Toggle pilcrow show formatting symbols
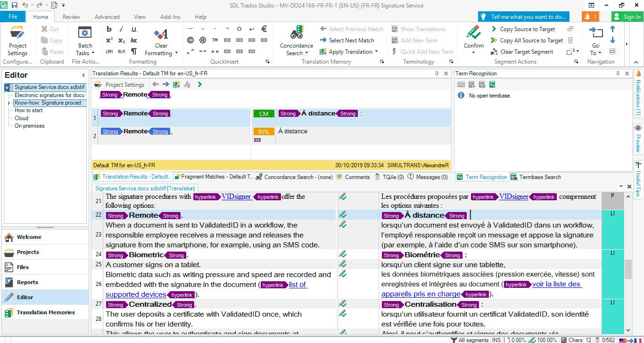This screenshot has width=644, height=343. coord(133,52)
